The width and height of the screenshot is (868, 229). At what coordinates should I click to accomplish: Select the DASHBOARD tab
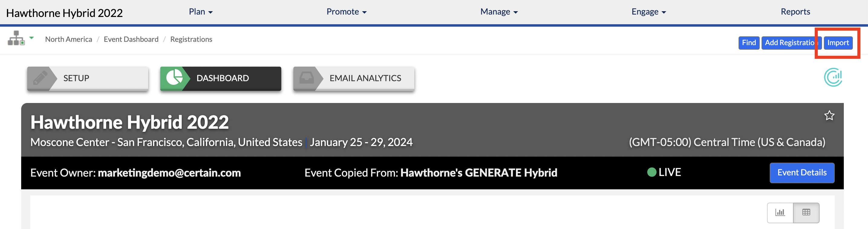click(221, 78)
